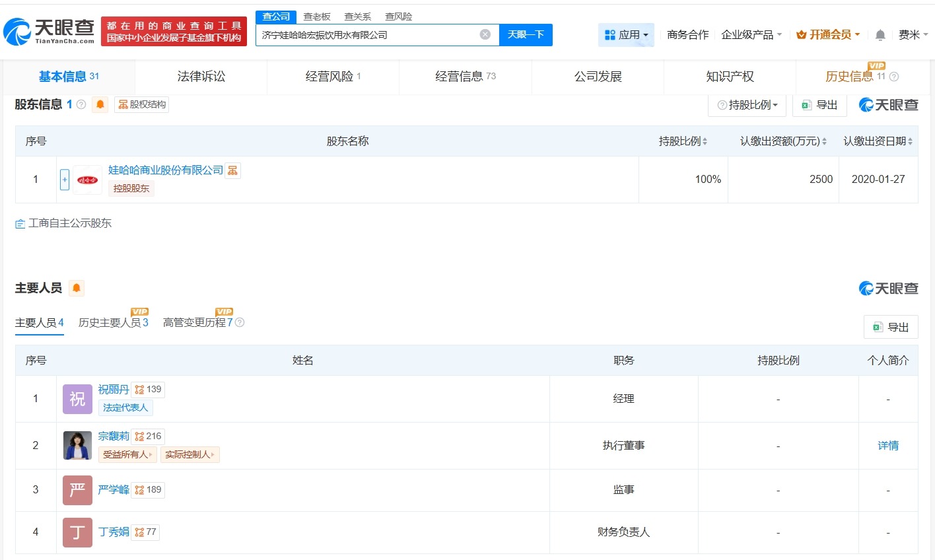935x560 pixels.
Task: Click the notification bell in the top bar
Action: (880, 34)
